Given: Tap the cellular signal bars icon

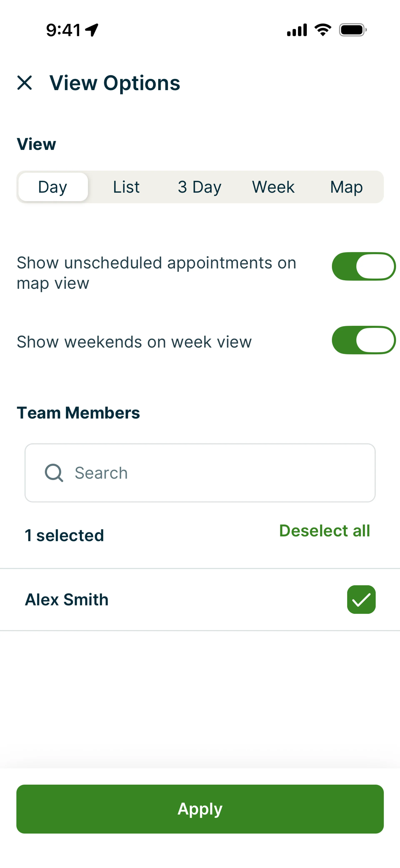Looking at the screenshot, I should coord(297,30).
